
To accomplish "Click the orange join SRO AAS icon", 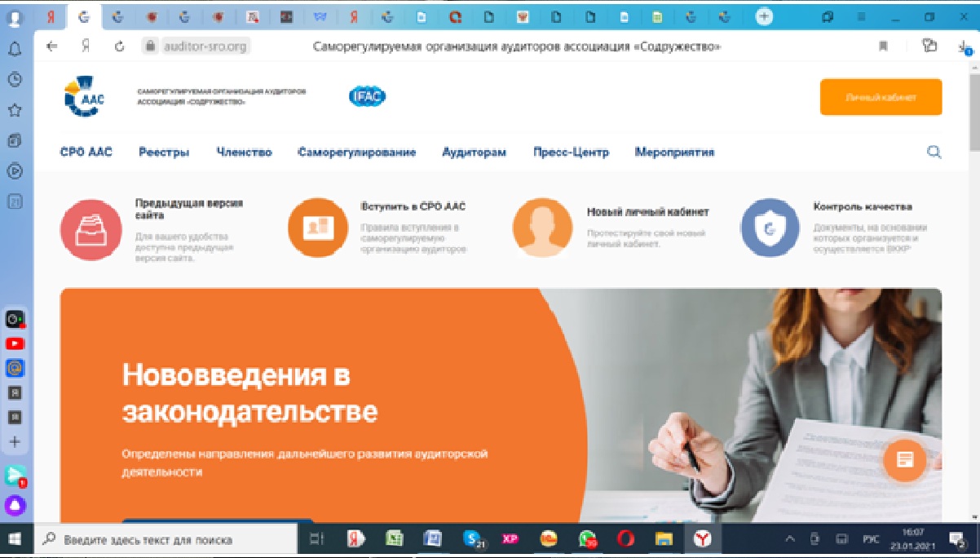I will (319, 227).
